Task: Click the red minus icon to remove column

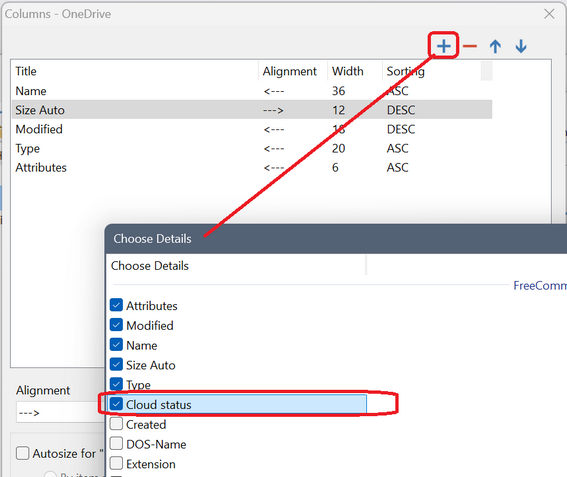Action: tap(470, 46)
